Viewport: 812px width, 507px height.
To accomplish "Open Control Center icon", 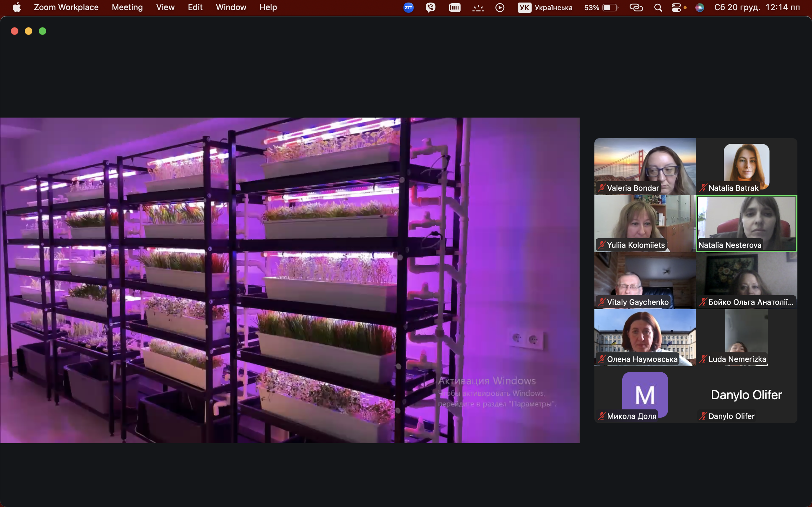I will coord(676,7).
